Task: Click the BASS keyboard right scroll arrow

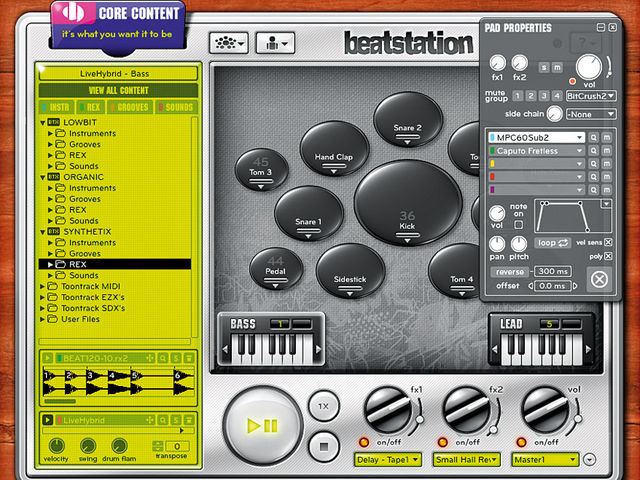Action: click(319, 349)
